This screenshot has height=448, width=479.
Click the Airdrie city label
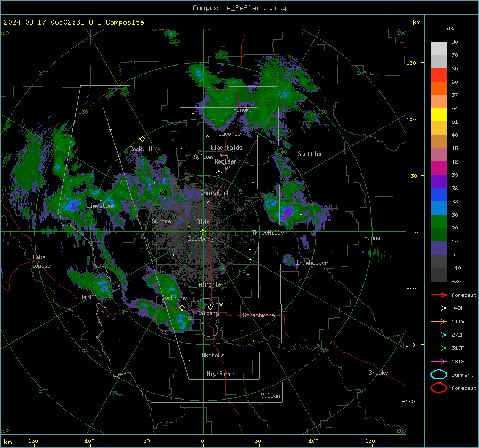tap(210, 284)
